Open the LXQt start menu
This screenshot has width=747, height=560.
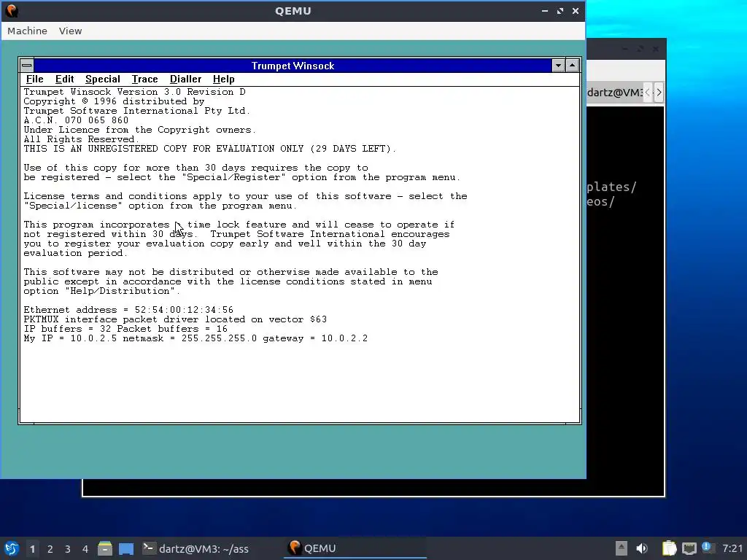pyautogui.click(x=12, y=548)
